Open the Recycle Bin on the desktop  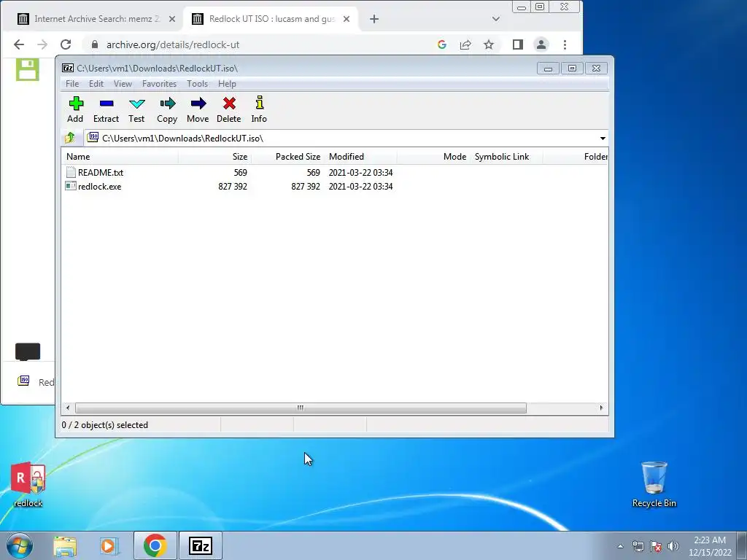click(x=654, y=484)
